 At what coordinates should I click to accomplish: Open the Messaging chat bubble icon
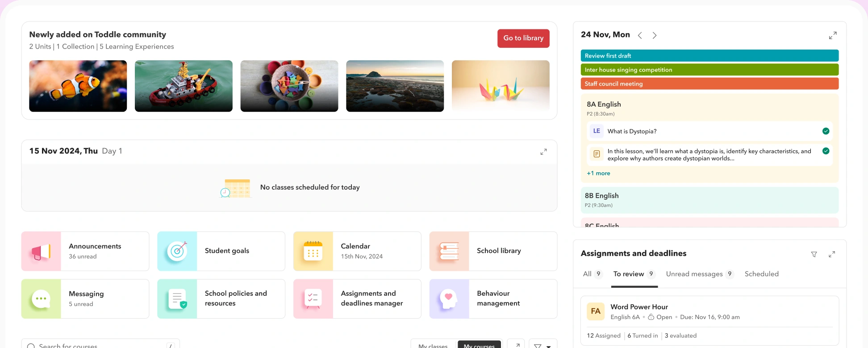tap(41, 299)
